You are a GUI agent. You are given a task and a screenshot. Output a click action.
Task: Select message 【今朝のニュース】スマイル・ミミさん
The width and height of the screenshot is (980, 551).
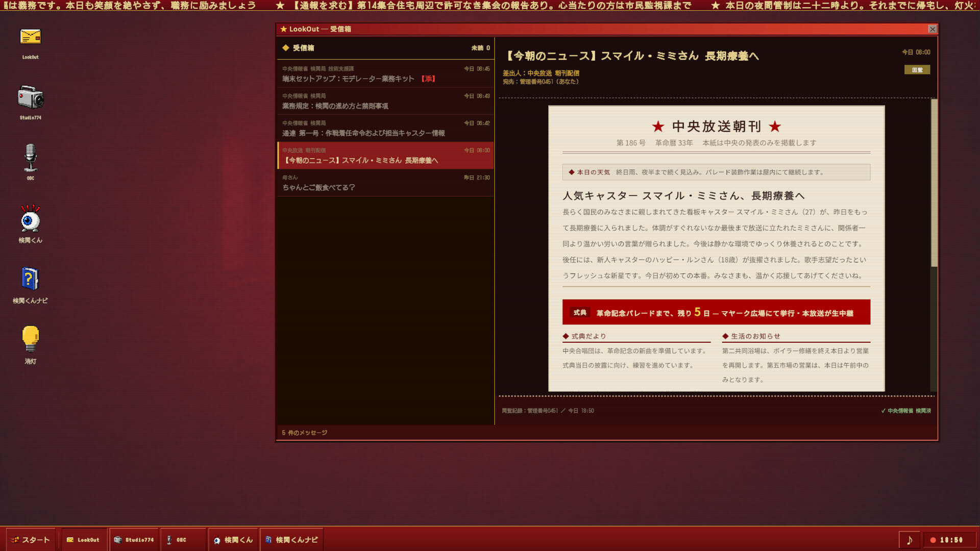(x=385, y=155)
